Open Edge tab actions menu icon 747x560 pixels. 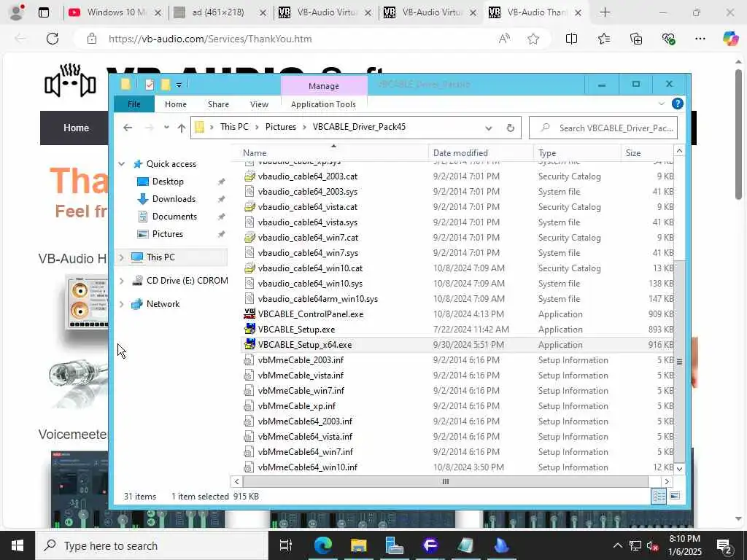tap(43, 12)
